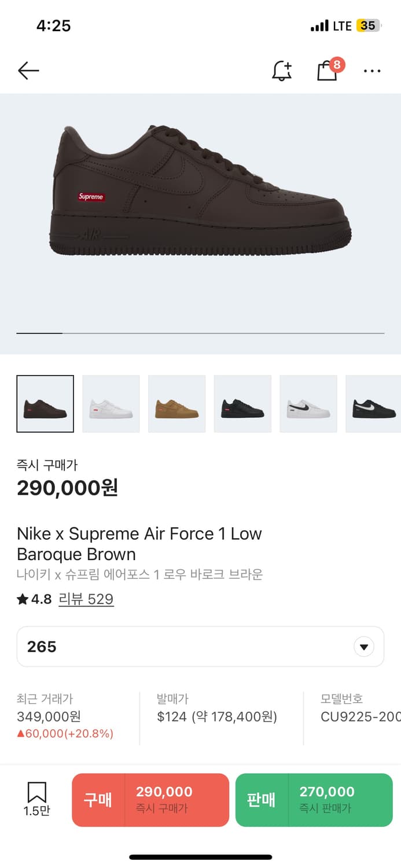This screenshot has width=401, height=868.
Task: Select the white Supreme shoe thumbnail
Action: click(x=111, y=404)
